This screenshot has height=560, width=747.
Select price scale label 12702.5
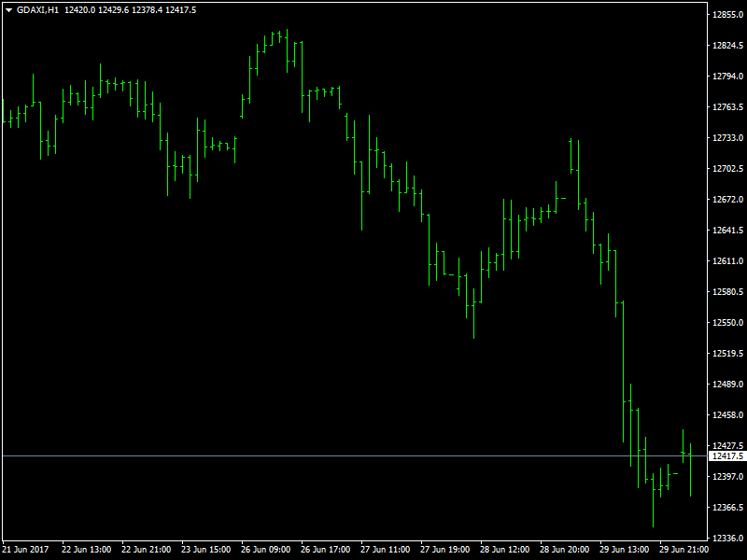[x=727, y=169]
